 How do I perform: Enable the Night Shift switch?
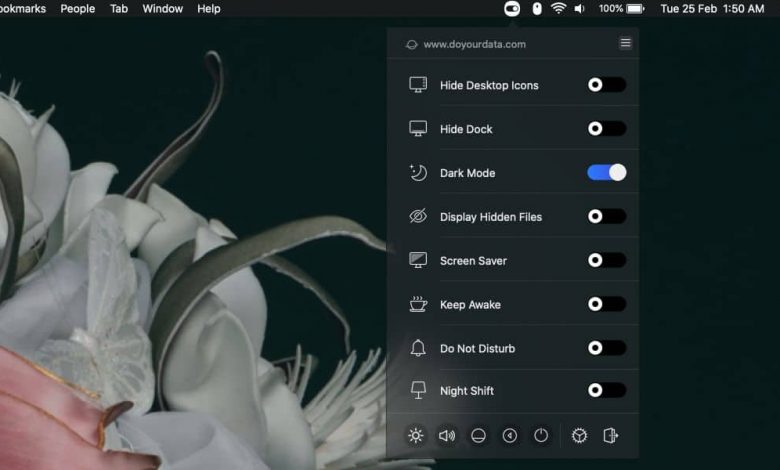click(606, 390)
